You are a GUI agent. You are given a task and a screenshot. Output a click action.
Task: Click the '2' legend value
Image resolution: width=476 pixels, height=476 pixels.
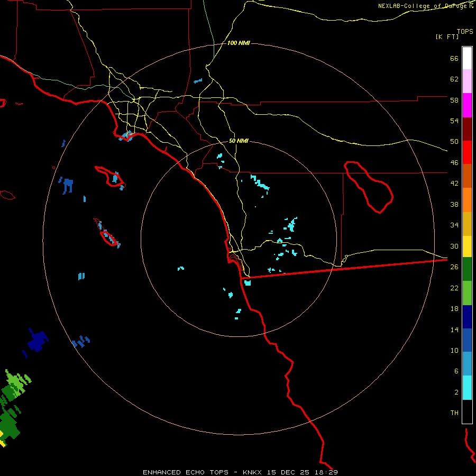point(456,392)
